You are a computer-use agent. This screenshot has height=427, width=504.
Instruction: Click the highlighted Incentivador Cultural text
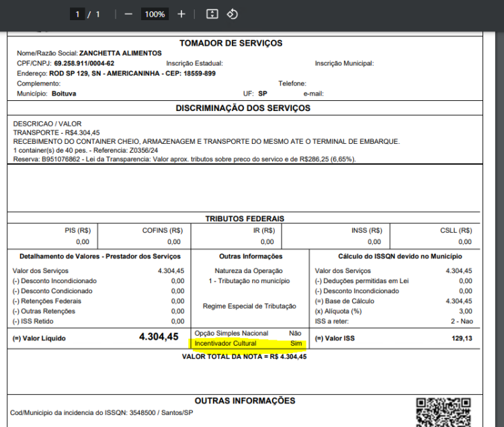pyautogui.click(x=225, y=344)
